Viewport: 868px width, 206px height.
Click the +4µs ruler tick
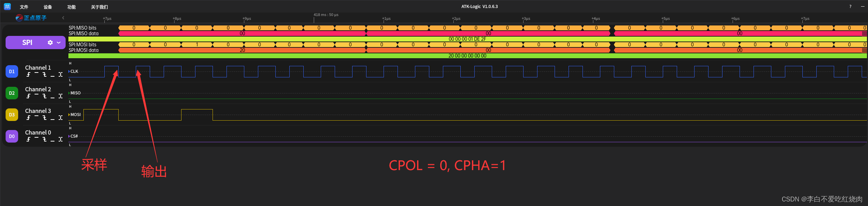[x=596, y=18]
